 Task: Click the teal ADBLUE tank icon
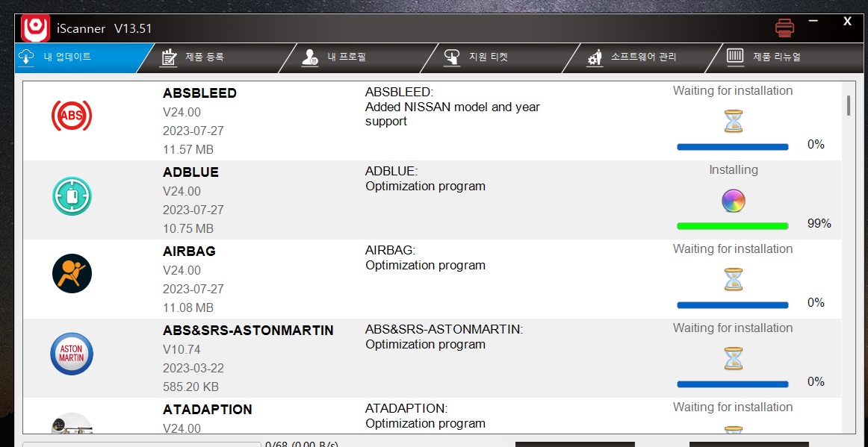72,196
